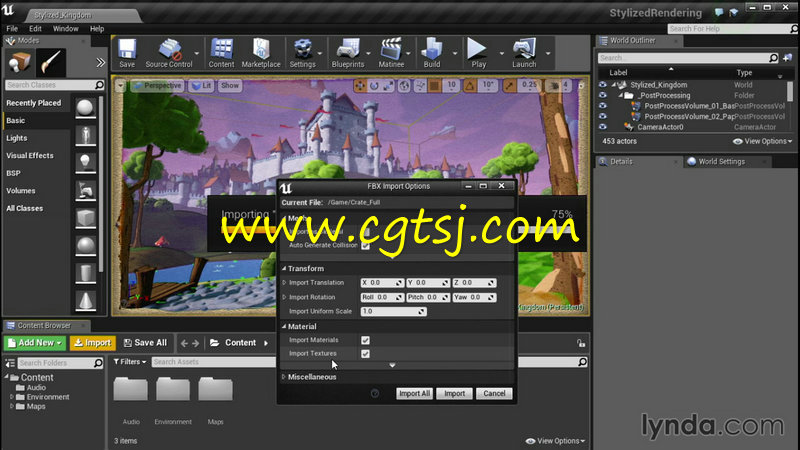800x450 pixels.
Task: Open Add New dropdown
Action: pos(34,343)
